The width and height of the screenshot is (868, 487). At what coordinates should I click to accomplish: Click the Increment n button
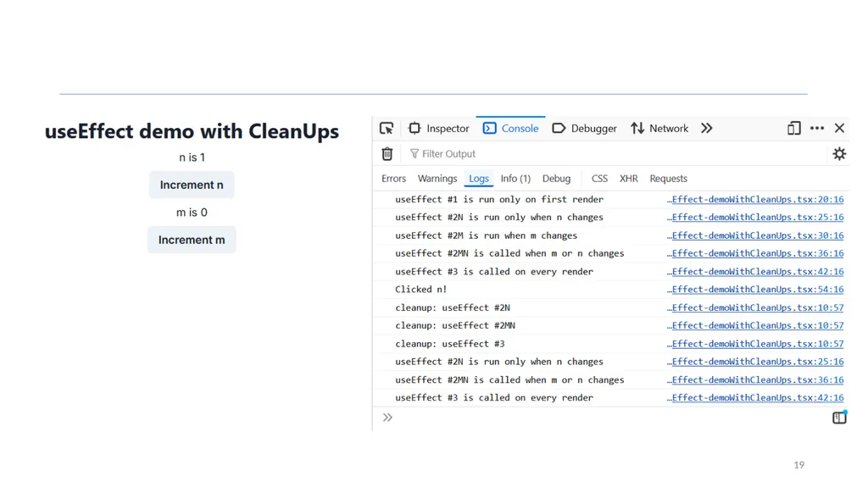[x=192, y=185]
